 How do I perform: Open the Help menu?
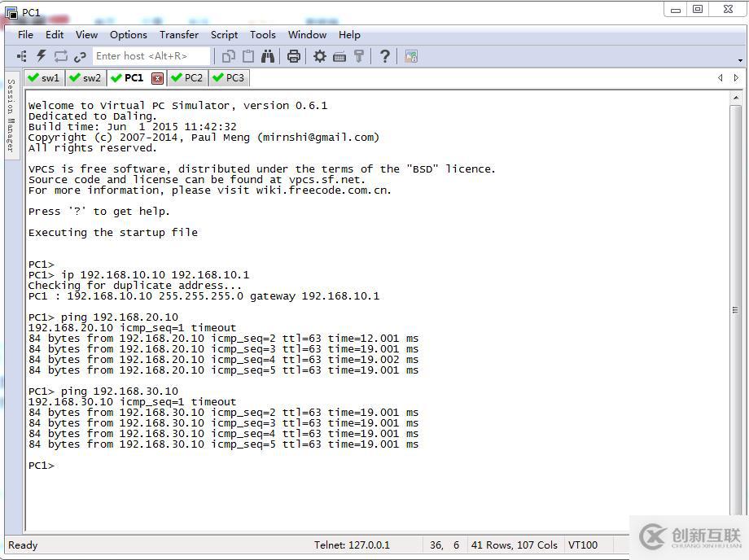pyautogui.click(x=349, y=35)
